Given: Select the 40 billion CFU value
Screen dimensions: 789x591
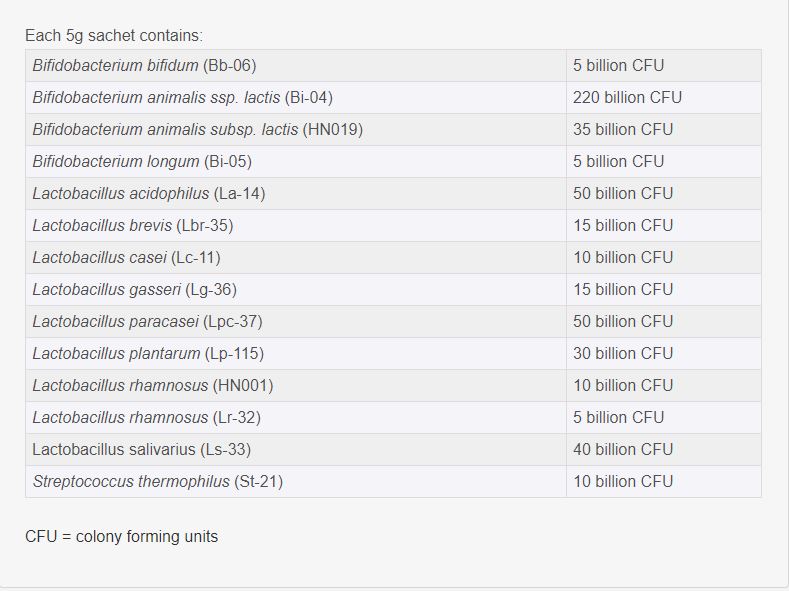Looking at the screenshot, I should [x=623, y=450].
